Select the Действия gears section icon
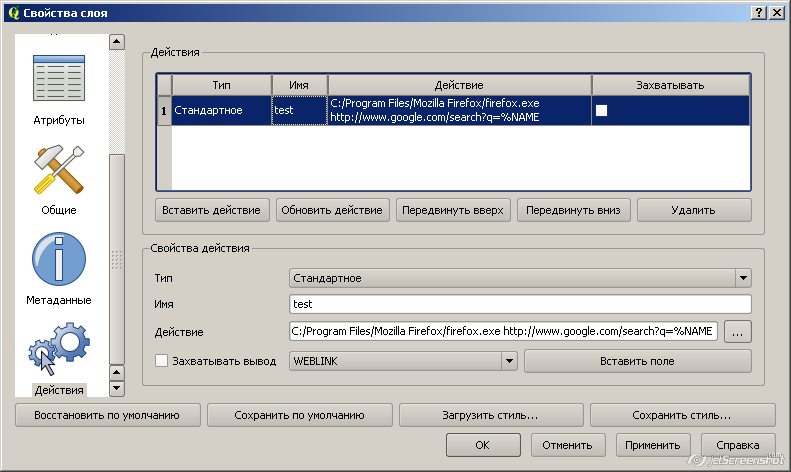This screenshot has width=791, height=472. [59, 349]
